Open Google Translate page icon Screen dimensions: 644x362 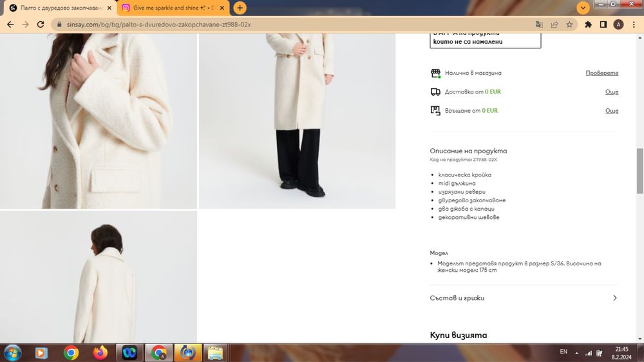(539, 24)
